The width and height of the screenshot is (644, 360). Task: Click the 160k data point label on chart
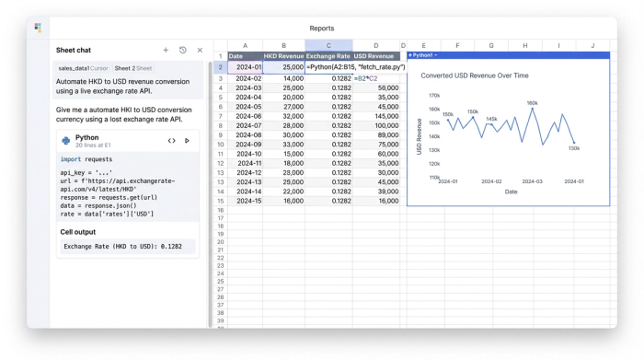click(532, 103)
